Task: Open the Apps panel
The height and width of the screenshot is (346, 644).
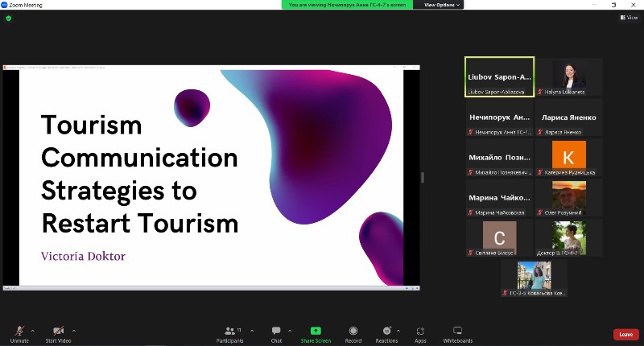Action: click(420, 331)
